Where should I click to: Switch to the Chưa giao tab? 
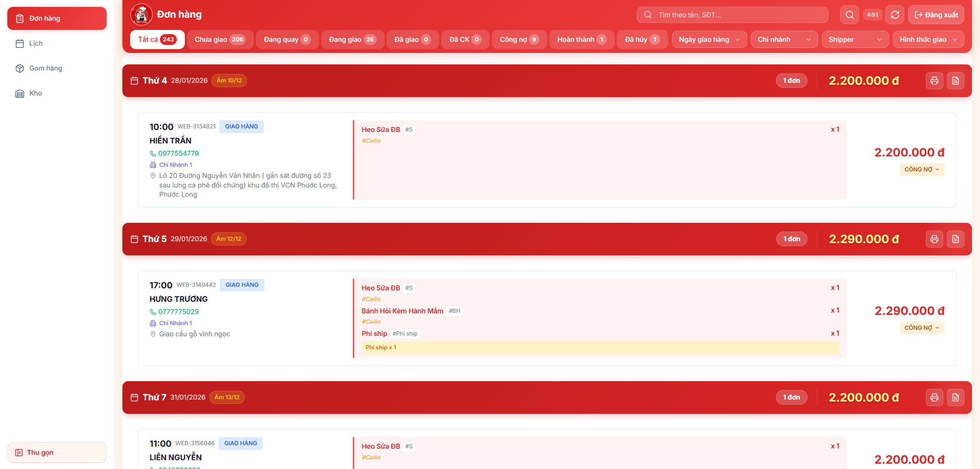pos(219,39)
